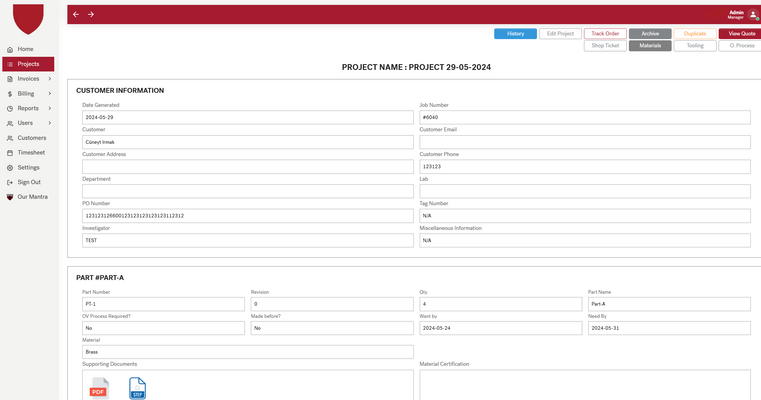Expand the Billing submenu chevron
Viewport: 761px width, 400px height.
tap(50, 94)
